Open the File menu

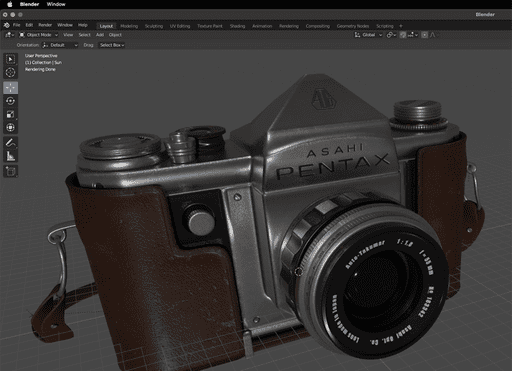click(16, 25)
